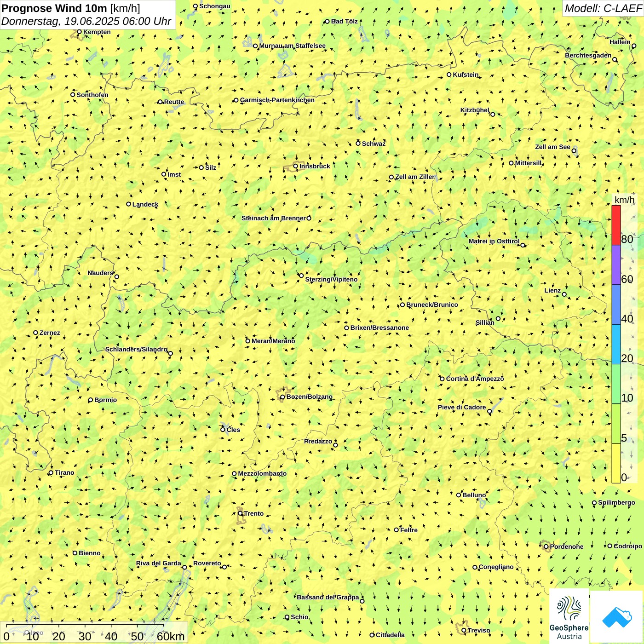The width and height of the screenshot is (644, 644).
Task: Click the 'Schlanders/Silandro' label
Action: coord(137,350)
